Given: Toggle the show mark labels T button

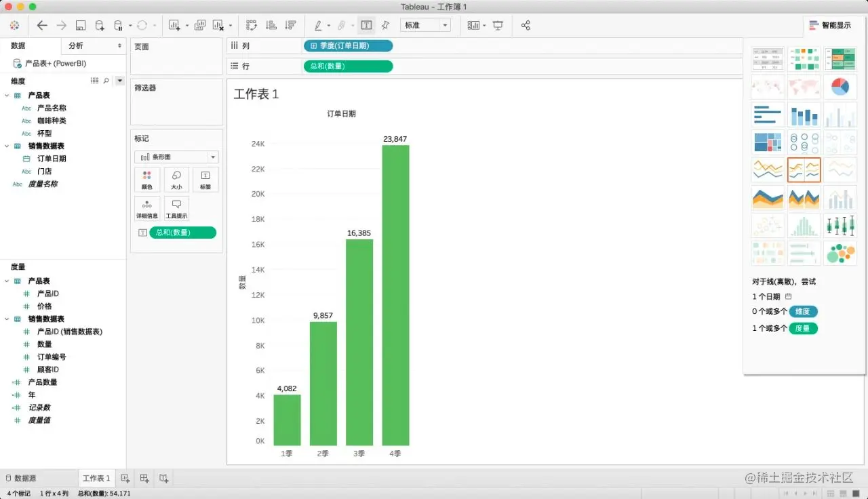Looking at the screenshot, I should [x=366, y=25].
